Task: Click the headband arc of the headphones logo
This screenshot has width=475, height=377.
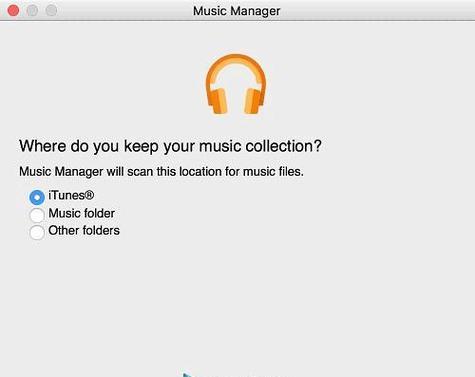Action: (x=236, y=65)
